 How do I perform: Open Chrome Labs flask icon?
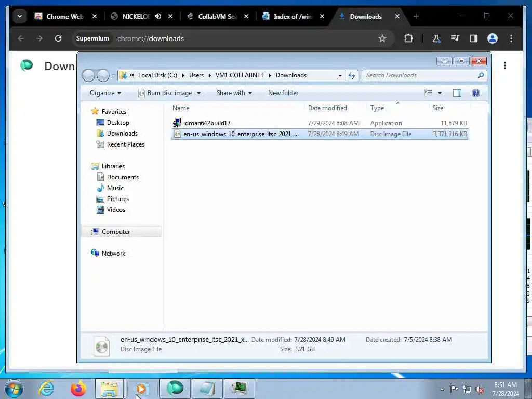[x=436, y=38]
